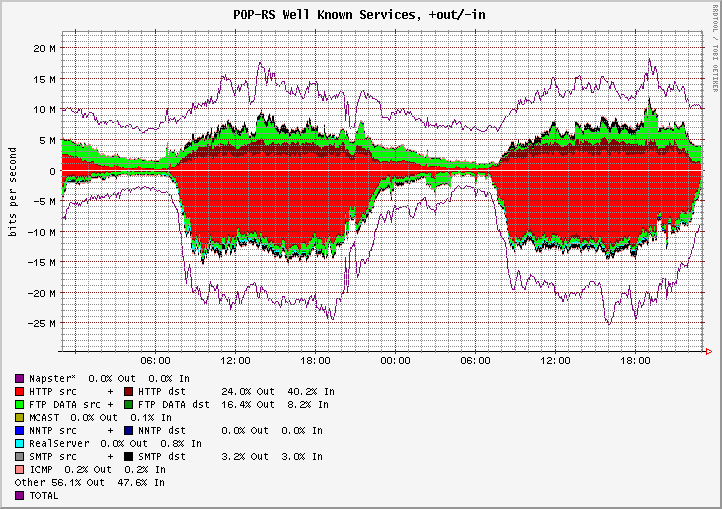
Task: Click the second '12:00' time label
Action: click(555, 360)
